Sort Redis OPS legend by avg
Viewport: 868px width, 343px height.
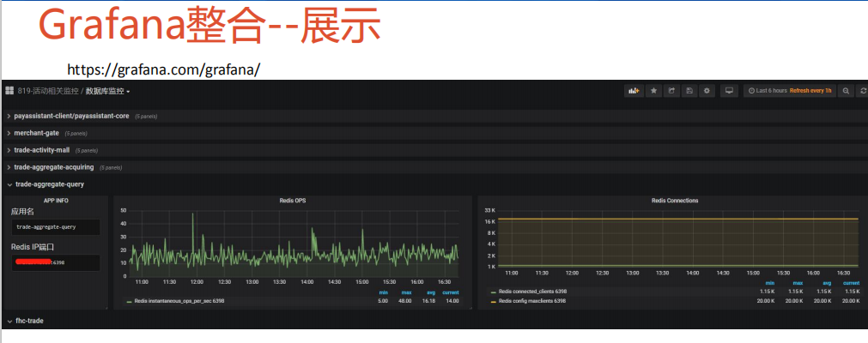432,292
